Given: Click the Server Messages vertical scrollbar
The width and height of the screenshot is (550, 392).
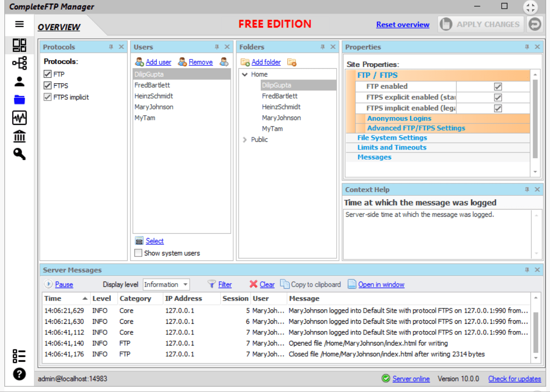Looking at the screenshot, I should coord(535,332).
